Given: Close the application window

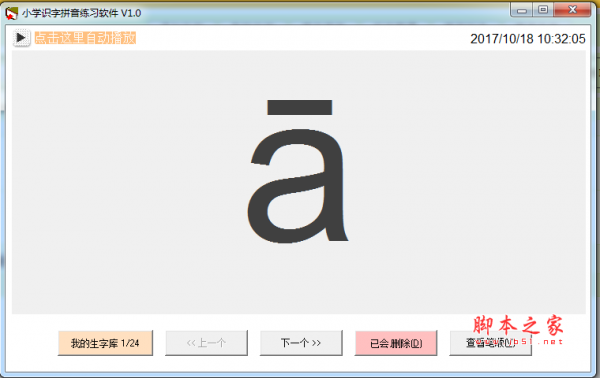Looking at the screenshot, I should click(x=572, y=10).
